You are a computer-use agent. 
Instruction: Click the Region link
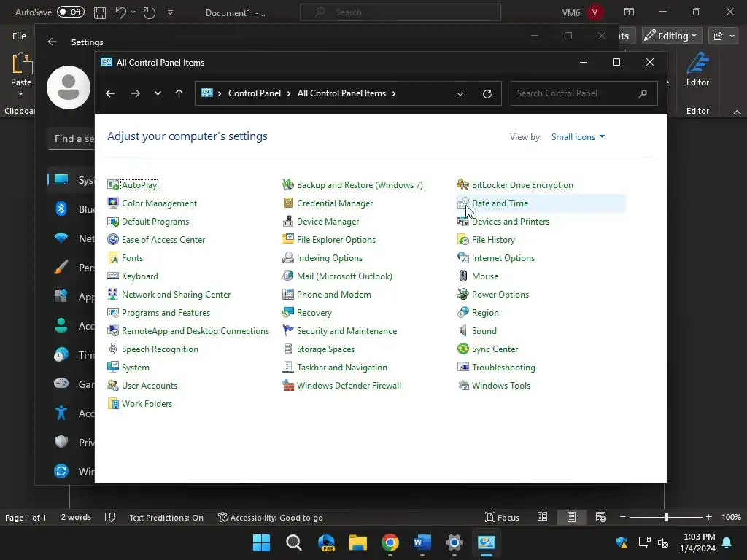[485, 312]
